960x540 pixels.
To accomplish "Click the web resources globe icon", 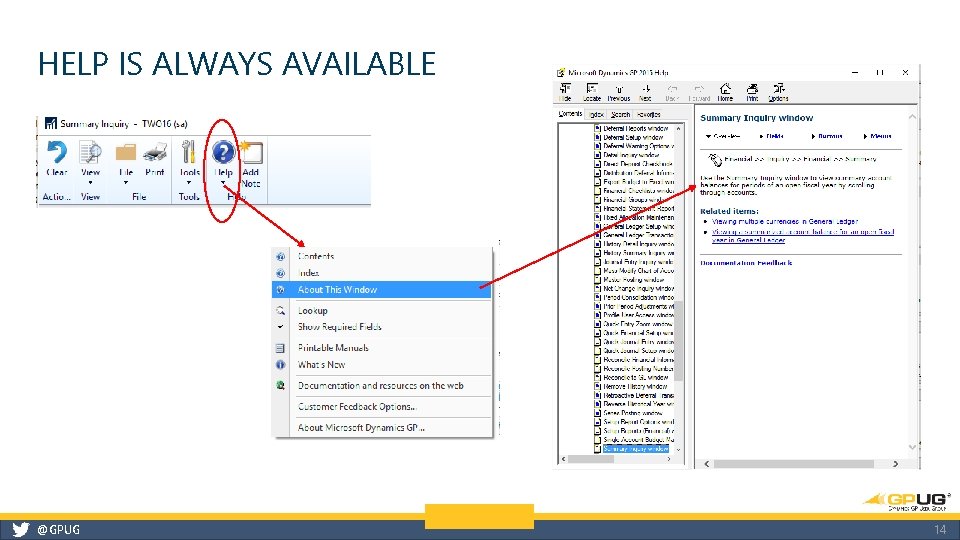I will pos(280,386).
